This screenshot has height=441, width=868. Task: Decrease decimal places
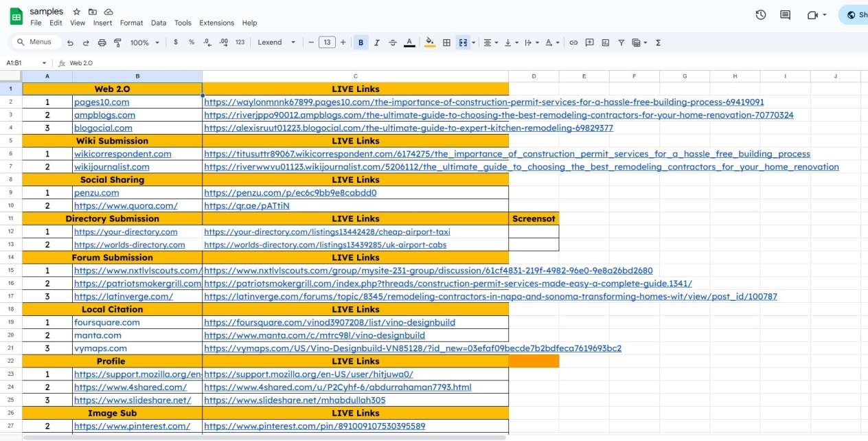(207, 42)
